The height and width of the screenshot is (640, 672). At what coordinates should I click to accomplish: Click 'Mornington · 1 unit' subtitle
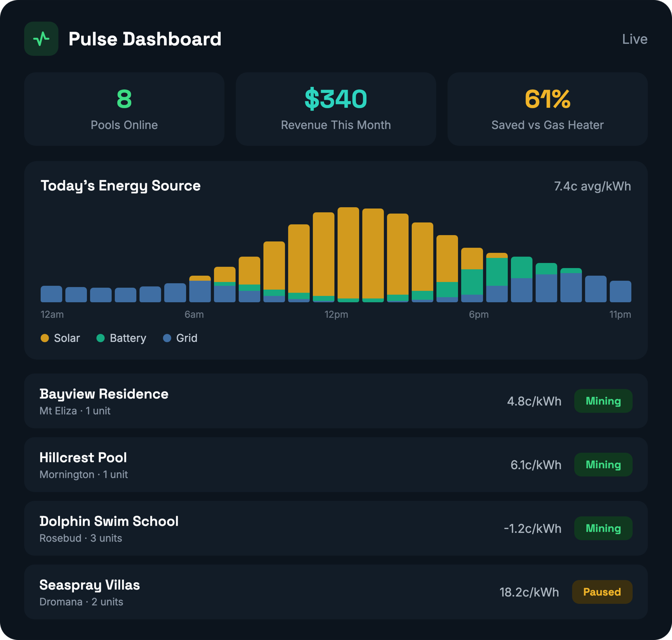point(84,475)
